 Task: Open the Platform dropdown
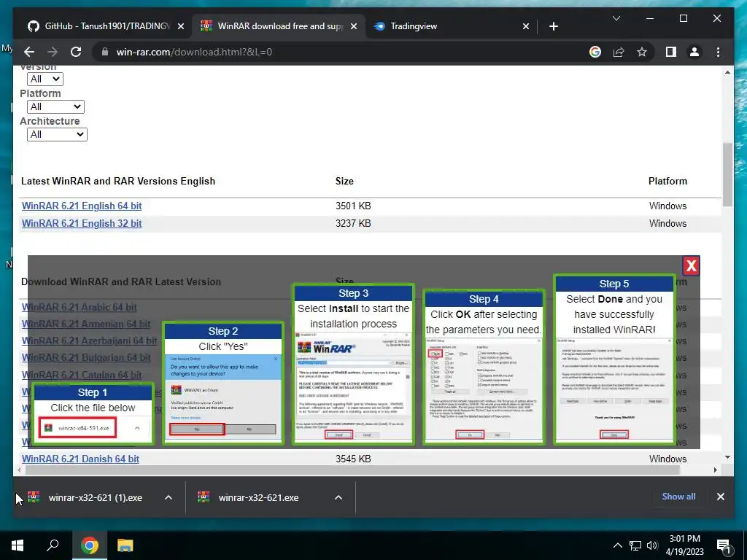55,106
